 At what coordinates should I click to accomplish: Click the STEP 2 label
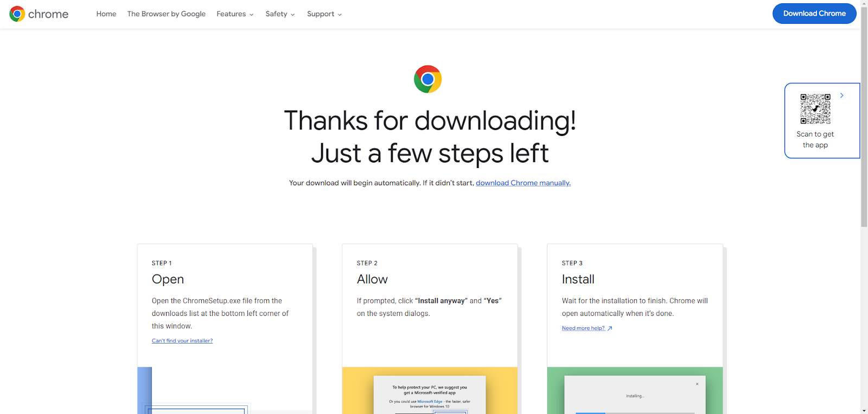367,263
